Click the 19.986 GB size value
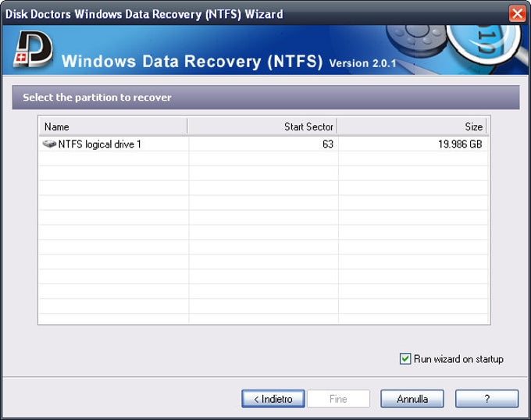This screenshot has height=420, width=531. coord(460,144)
